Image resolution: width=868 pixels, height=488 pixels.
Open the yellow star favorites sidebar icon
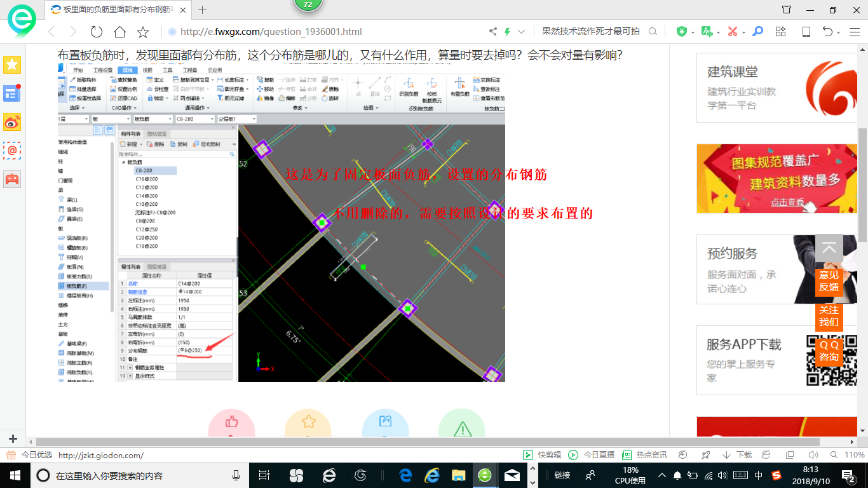coord(12,65)
